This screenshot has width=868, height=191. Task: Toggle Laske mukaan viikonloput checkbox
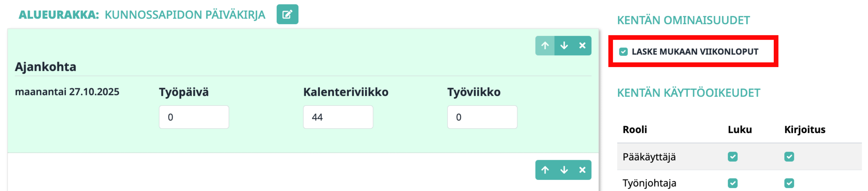(623, 52)
